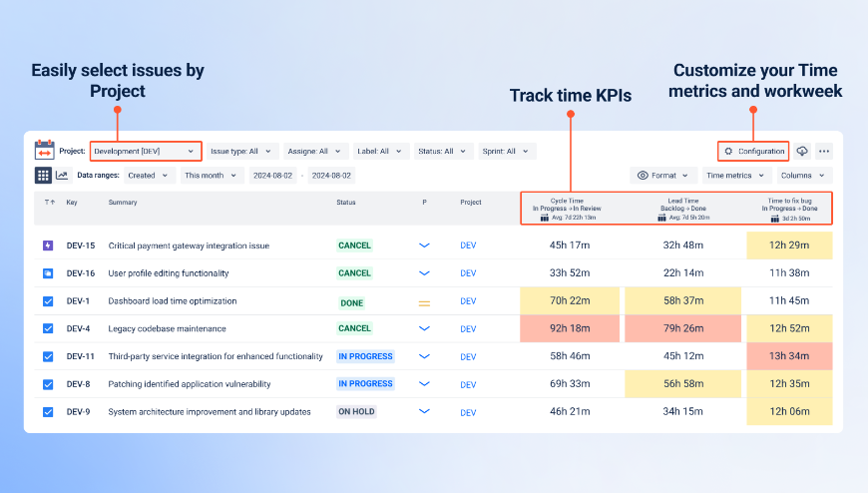868x493 pixels.
Task: Click the yellow 70h 22m cycle time cell
Action: click(570, 300)
